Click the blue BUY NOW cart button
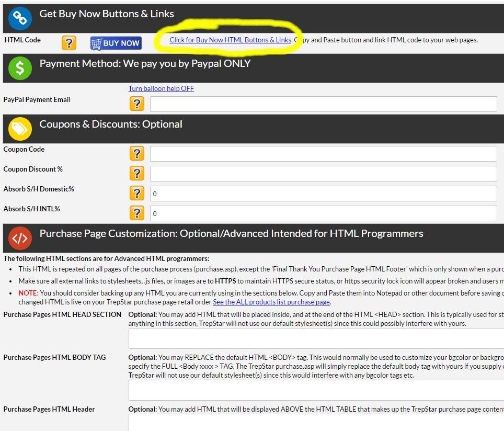 116,43
